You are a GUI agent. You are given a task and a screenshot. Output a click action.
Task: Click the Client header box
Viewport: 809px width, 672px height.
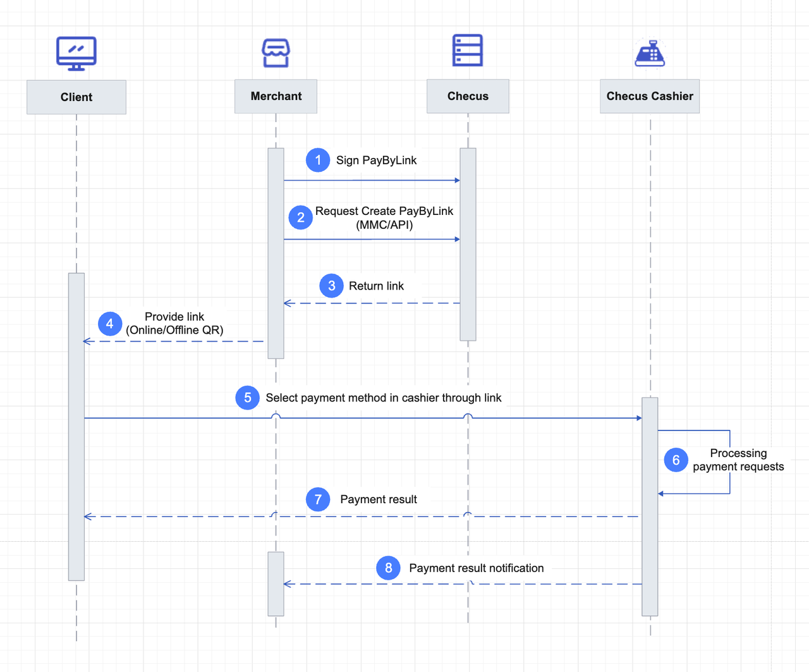pyautogui.click(x=76, y=97)
